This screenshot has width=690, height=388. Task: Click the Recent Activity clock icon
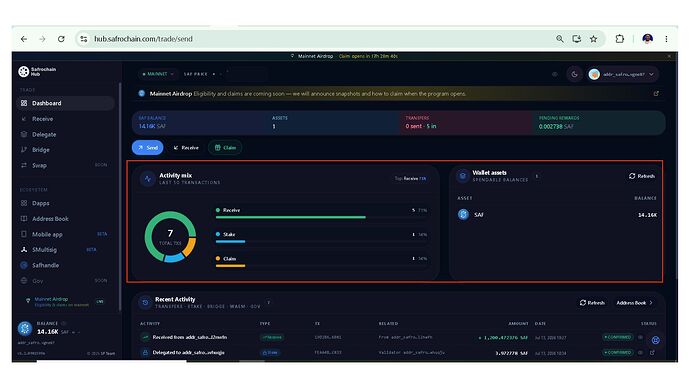[x=145, y=302]
